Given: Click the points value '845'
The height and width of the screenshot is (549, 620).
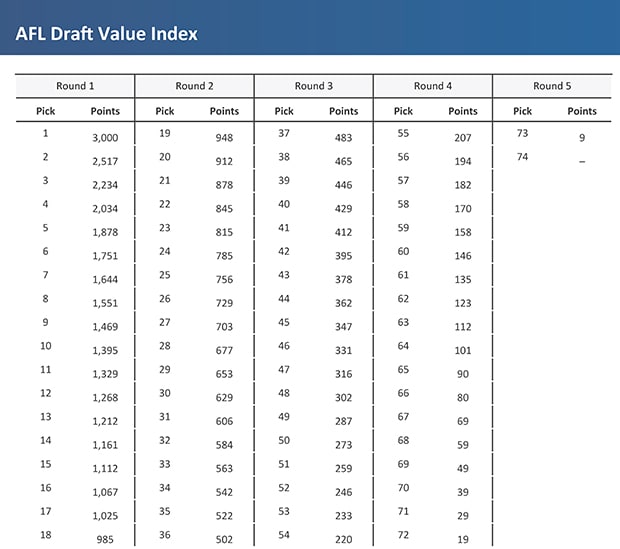Looking at the screenshot, I should [224, 208].
